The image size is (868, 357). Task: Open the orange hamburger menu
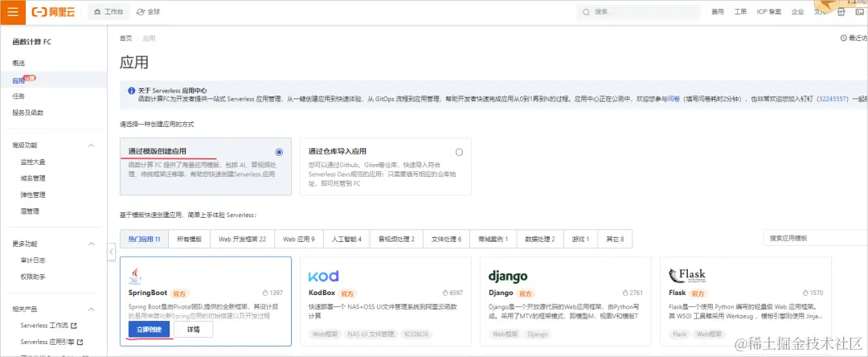13,12
